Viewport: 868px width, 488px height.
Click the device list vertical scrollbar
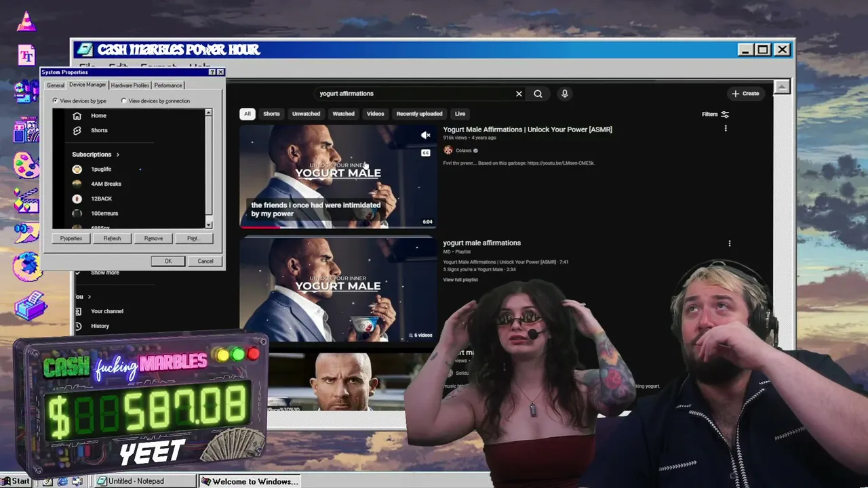click(x=208, y=169)
